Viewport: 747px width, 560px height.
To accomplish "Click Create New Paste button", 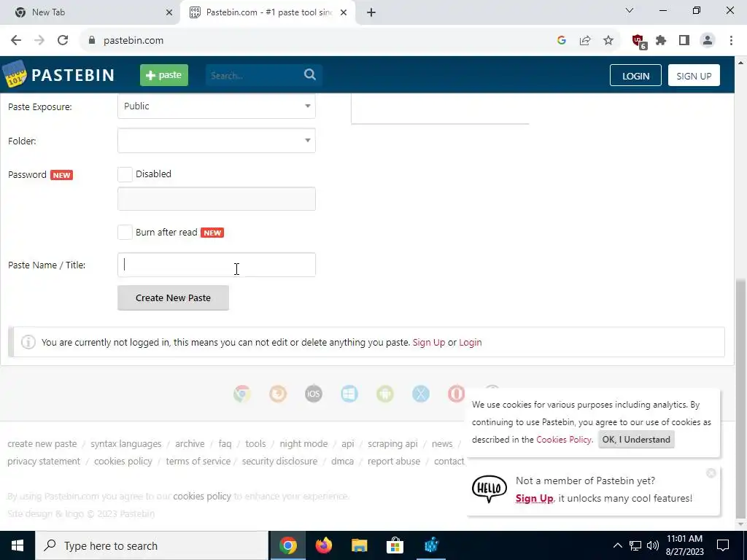I will coord(173,298).
